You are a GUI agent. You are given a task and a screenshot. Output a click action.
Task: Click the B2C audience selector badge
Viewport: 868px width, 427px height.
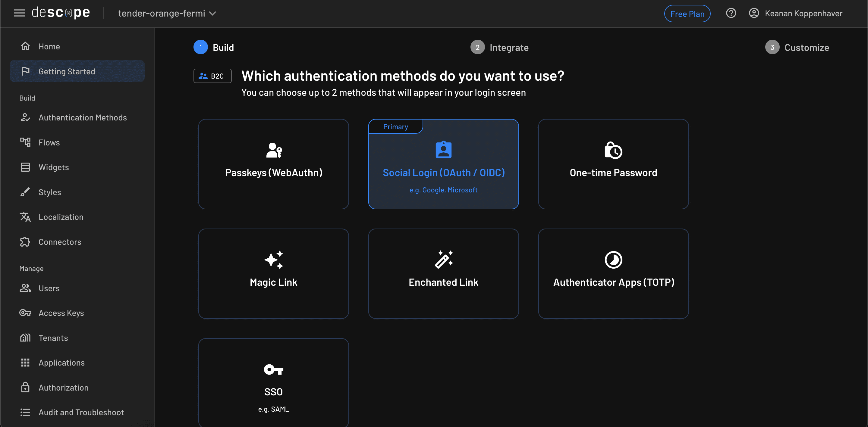click(x=212, y=76)
